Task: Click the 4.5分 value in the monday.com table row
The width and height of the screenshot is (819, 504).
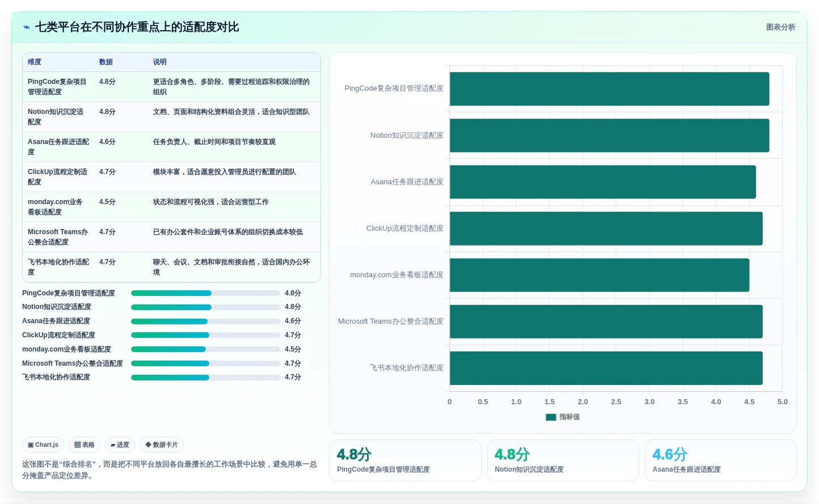Action: point(107,202)
